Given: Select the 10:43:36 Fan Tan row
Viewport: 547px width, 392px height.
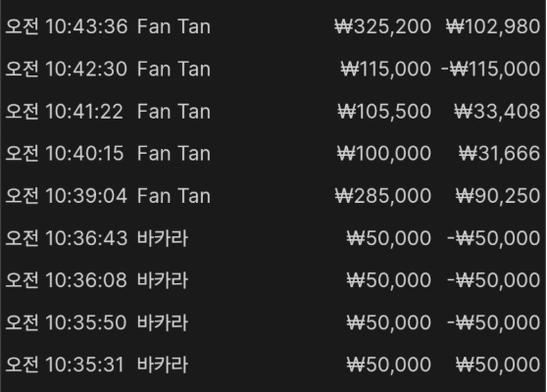Looking at the screenshot, I should point(273,26).
